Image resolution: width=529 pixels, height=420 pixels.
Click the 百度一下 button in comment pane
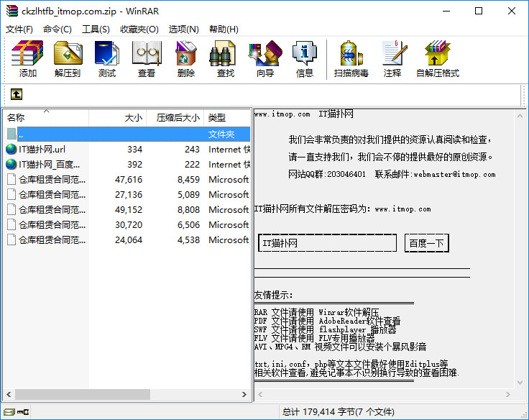[426, 243]
